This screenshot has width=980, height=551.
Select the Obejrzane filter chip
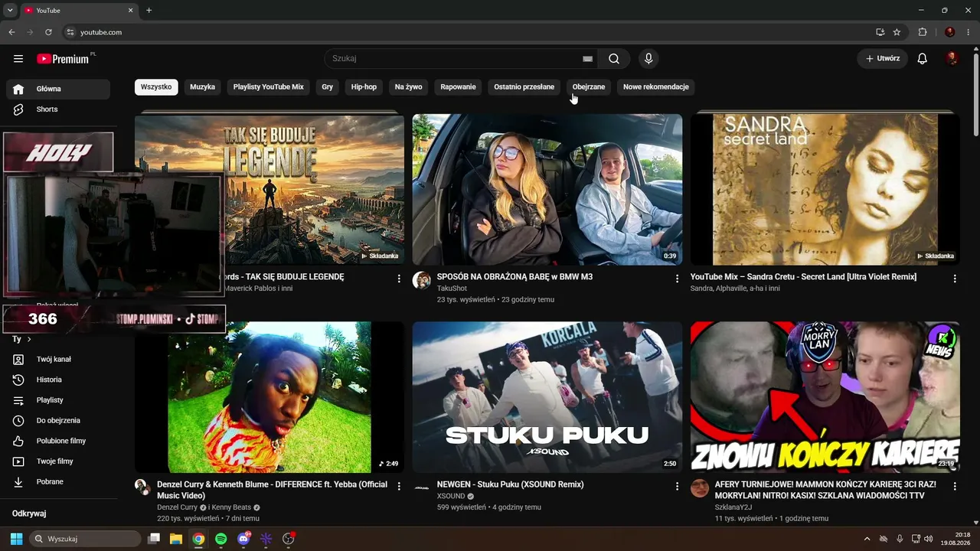589,87
